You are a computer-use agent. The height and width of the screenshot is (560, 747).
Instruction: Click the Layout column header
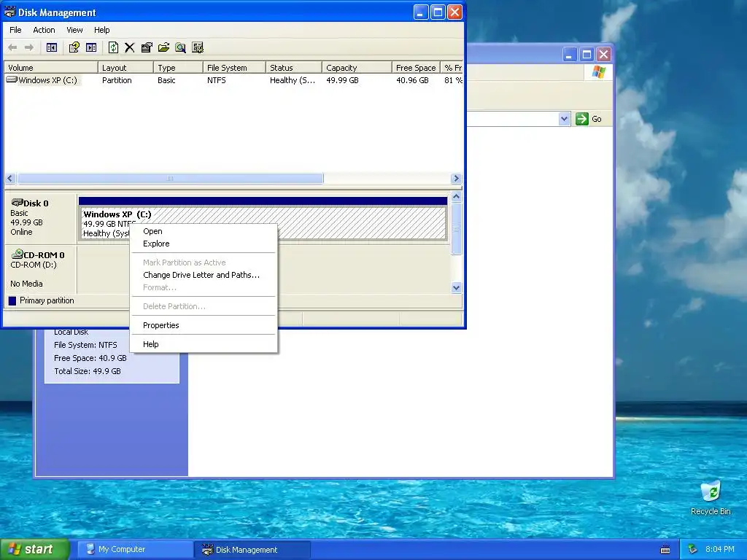click(x=125, y=68)
